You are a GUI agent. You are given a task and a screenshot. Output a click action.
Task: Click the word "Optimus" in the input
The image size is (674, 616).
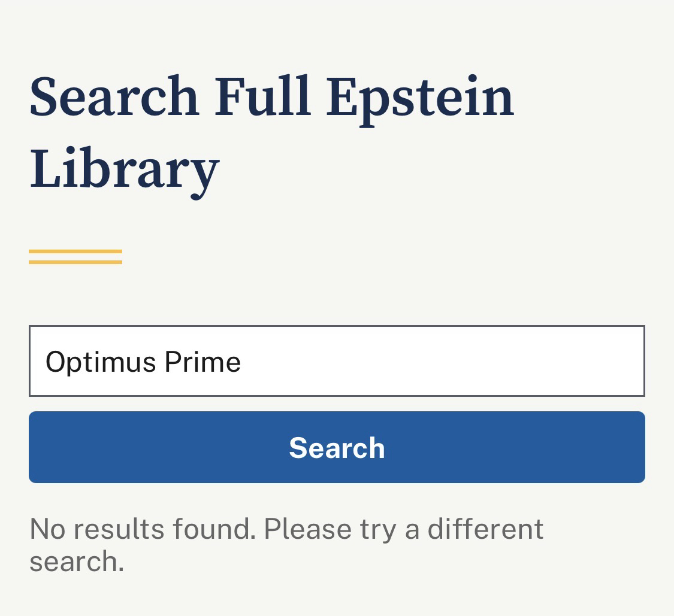(x=101, y=362)
